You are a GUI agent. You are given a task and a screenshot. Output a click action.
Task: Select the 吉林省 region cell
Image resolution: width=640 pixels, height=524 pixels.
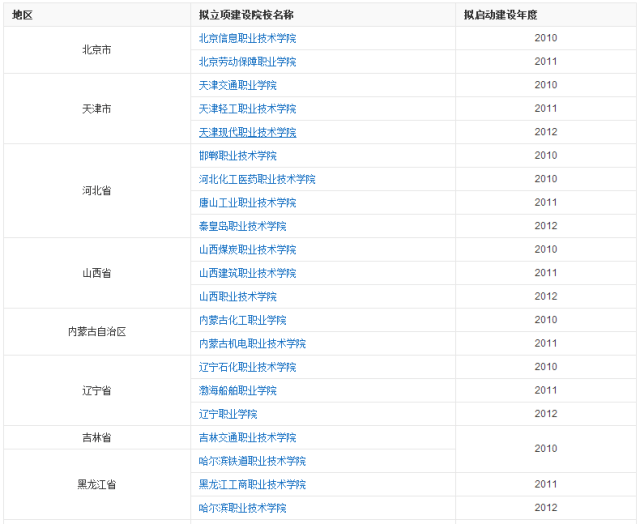(97, 437)
